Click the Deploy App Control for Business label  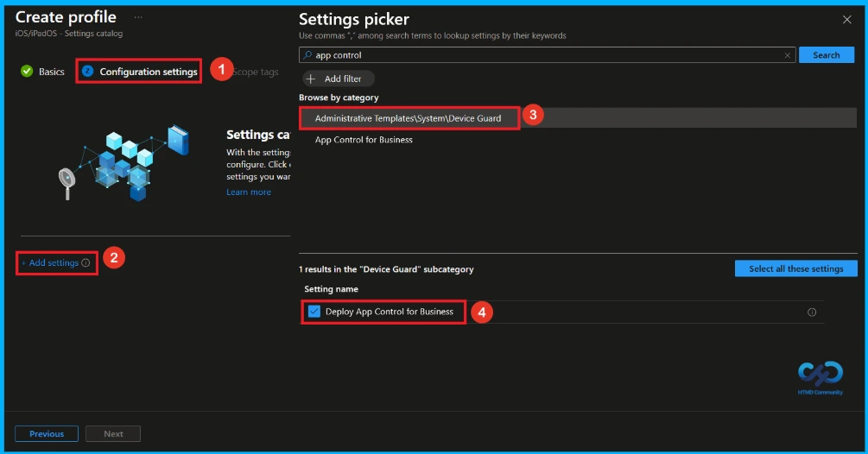pos(390,312)
